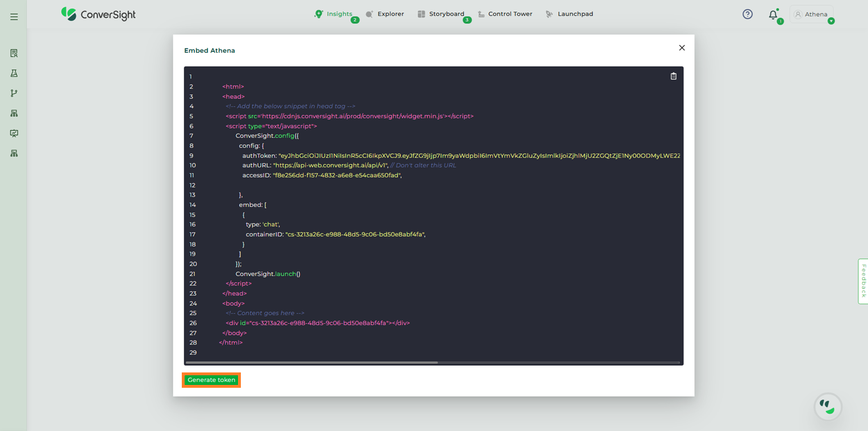Viewport: 868px width, 431px height.
Task: Open the presentation chart sidebar icon
Action: click(x=14, y=133)
